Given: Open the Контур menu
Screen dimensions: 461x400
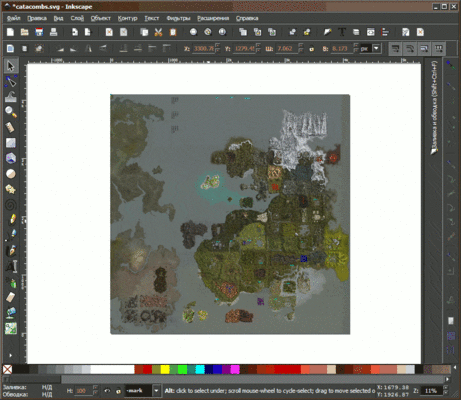Looking at the screenshot, I should (x=127, y=18).
